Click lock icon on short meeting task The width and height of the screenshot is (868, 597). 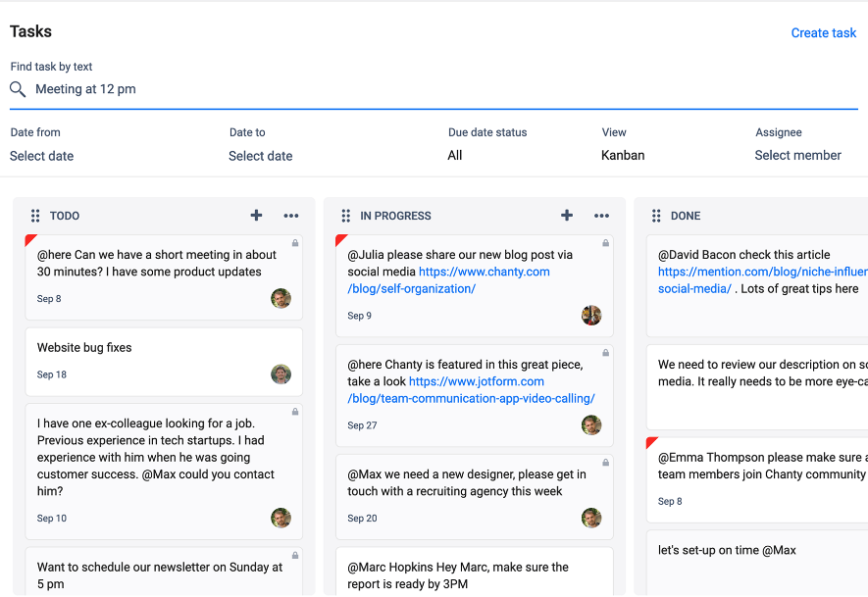(x=295, y=243)
